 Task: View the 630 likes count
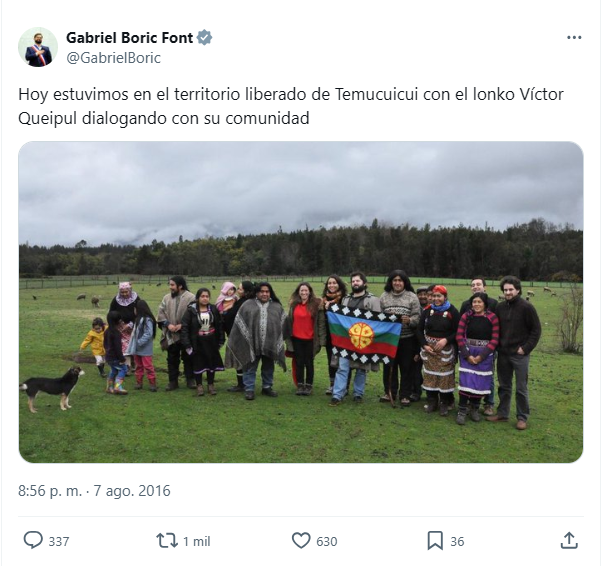(x=327, y=541)
